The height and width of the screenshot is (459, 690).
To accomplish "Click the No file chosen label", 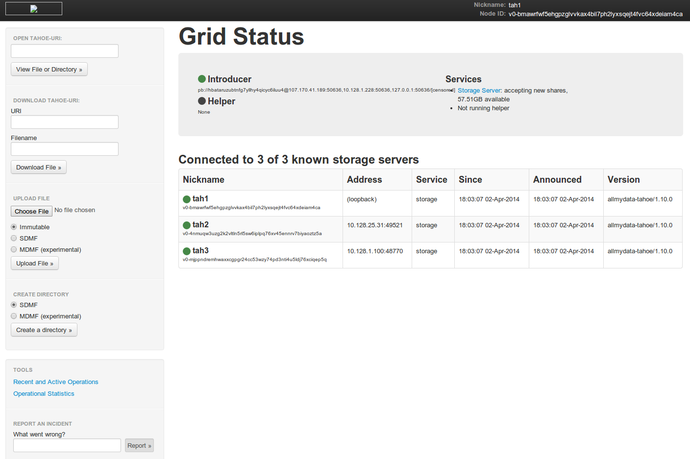I will coord(74,210).
